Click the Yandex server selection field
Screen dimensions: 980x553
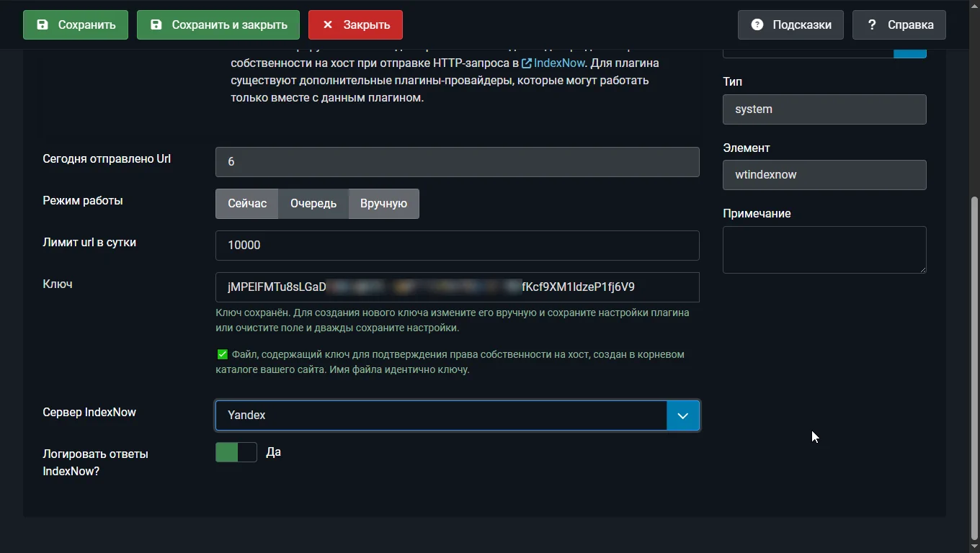coord(441,415)
